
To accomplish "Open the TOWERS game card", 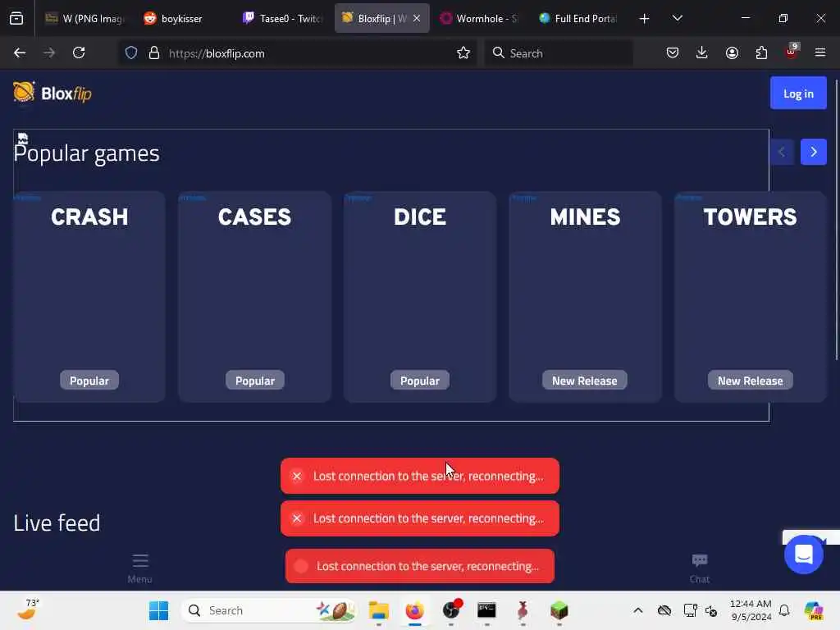I will tap(750, 296).
